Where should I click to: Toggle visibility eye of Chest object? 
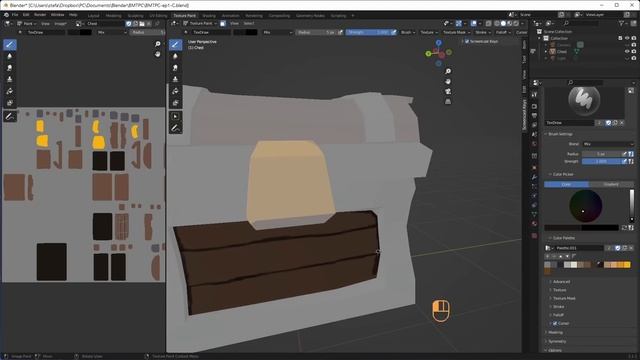click(627, 51)
